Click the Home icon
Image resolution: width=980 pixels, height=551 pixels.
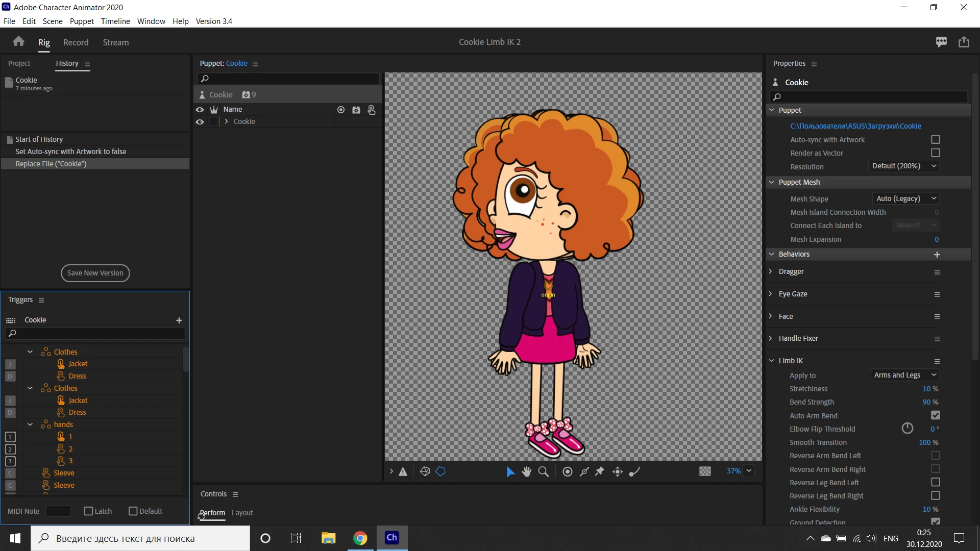tap(19, 42)
